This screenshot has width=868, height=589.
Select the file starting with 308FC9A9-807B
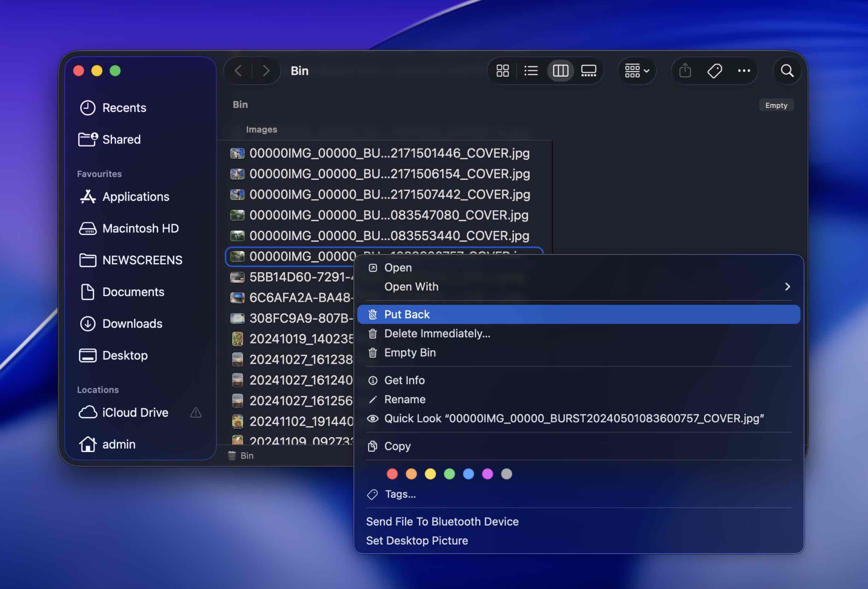click(290, 318)
